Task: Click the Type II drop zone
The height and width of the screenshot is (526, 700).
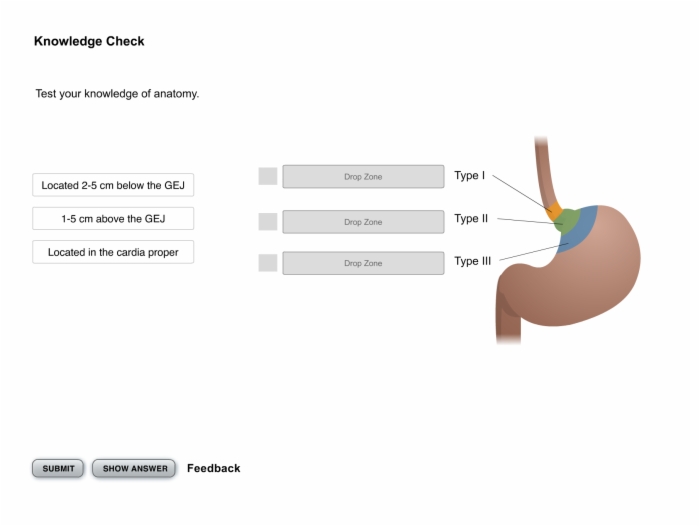Action: click(363, 222)
